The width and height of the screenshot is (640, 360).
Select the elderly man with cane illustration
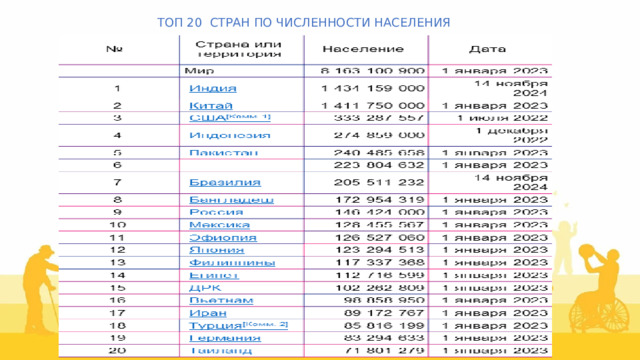pos(41,289)
